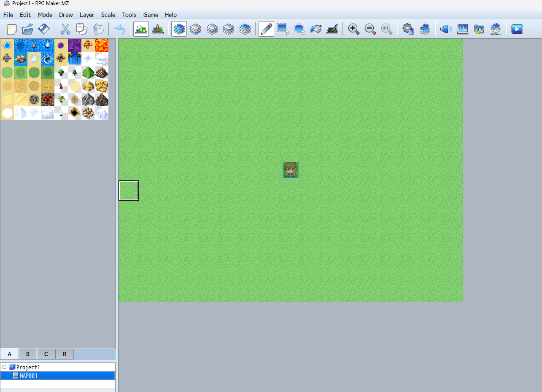Pick the green mountain tile
542x392 pixels.
[x=88, y=72]
